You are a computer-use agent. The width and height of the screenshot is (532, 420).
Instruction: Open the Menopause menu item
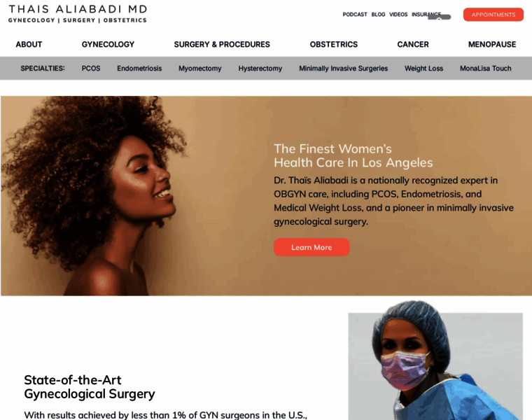pos(492,44)
